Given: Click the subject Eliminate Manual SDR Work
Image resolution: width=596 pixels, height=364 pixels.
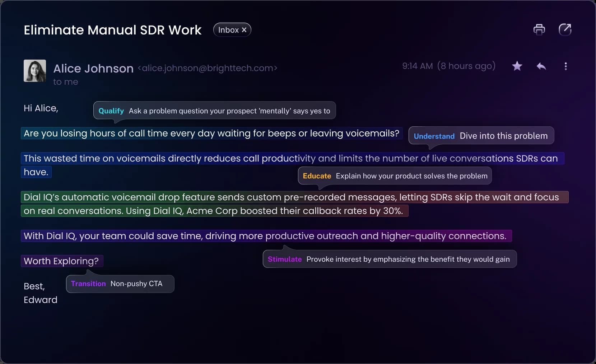Looking at the screenshot, I should [x=113, y=30].
